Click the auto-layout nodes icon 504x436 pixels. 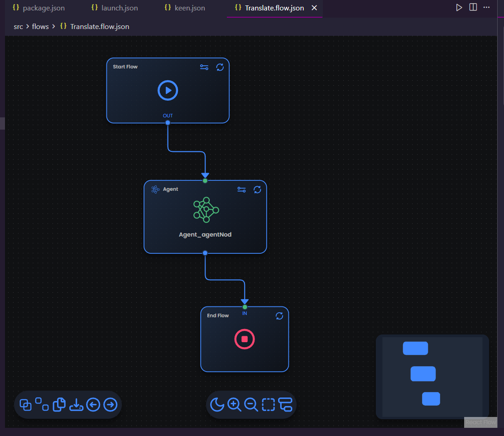pos(285,405)
